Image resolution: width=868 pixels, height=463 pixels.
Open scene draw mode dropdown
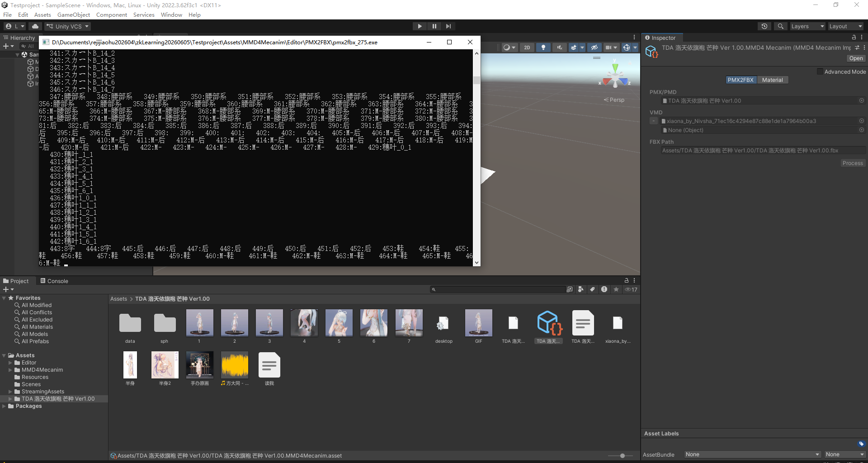click(509, 47)
